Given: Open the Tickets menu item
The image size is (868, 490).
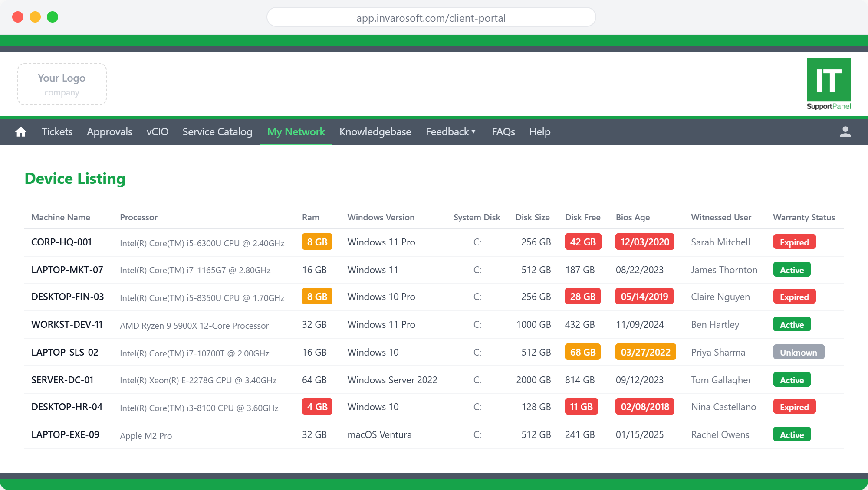Looking at the screenshot, I should (x=57, y=132).
